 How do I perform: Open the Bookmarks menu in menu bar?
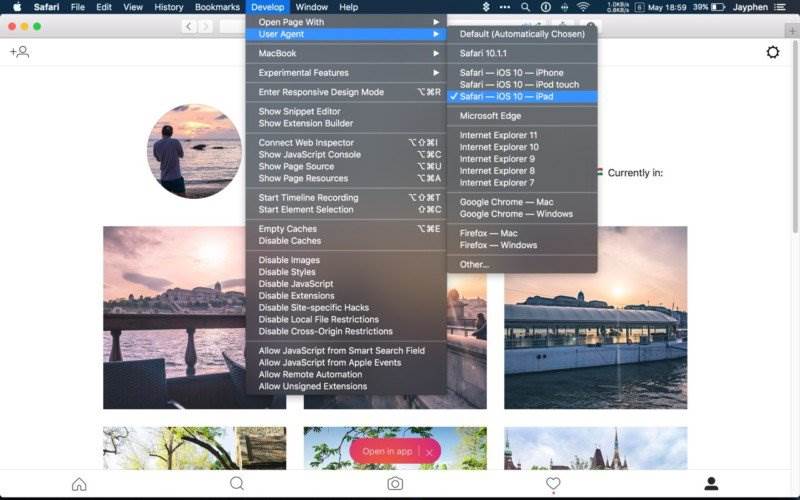tap(217, 7)
